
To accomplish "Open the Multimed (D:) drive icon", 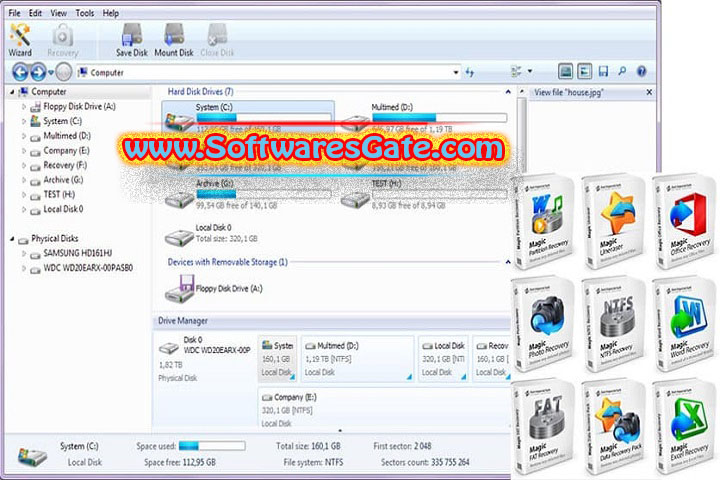I will [x=355, y=122].
